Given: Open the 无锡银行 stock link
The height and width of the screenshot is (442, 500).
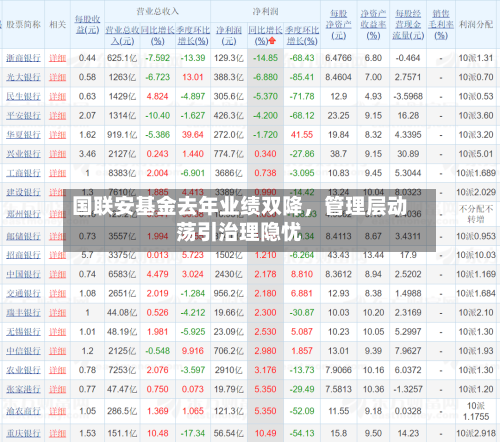Looking at the screenshot, I should coord(23,332).
